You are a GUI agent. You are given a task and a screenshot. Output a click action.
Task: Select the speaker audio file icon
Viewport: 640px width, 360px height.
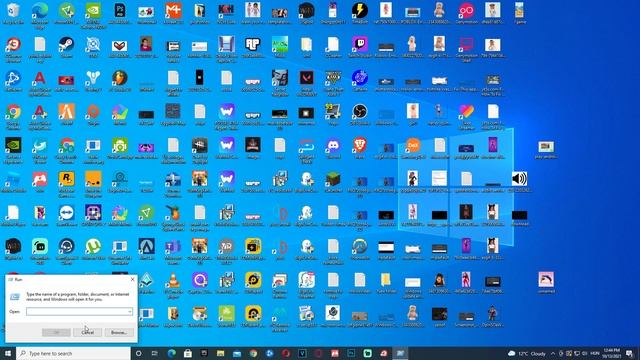pos(519,179)
